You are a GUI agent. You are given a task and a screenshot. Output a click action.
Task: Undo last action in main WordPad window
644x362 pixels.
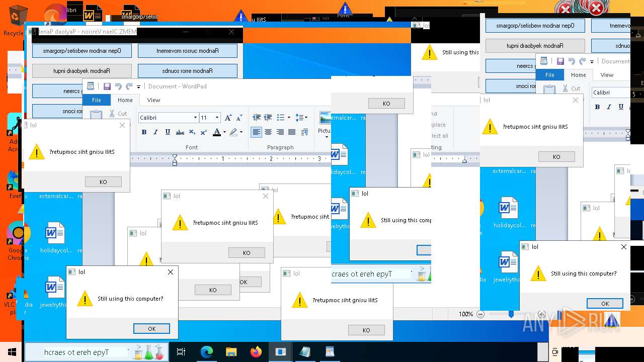tap(118, 86)
